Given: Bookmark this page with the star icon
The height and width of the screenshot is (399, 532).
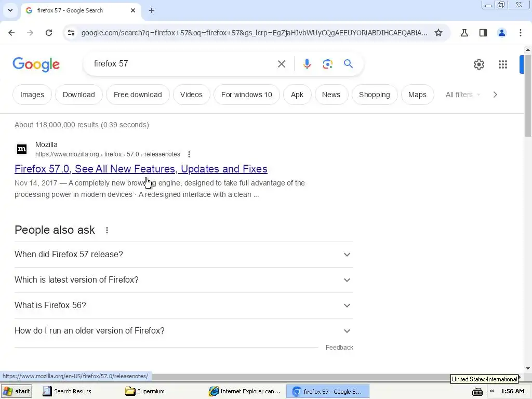Looking at the screenshot, I should (x=438, y=33).
